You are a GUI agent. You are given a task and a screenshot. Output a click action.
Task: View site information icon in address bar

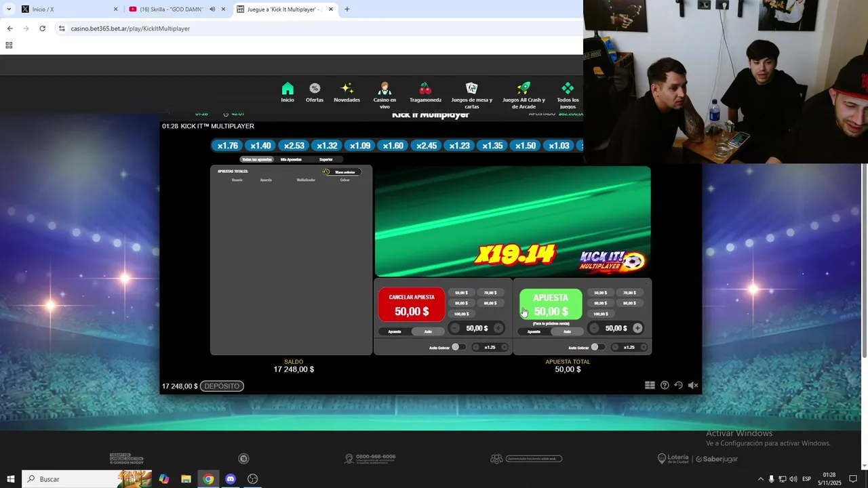[x=62, y=28]
